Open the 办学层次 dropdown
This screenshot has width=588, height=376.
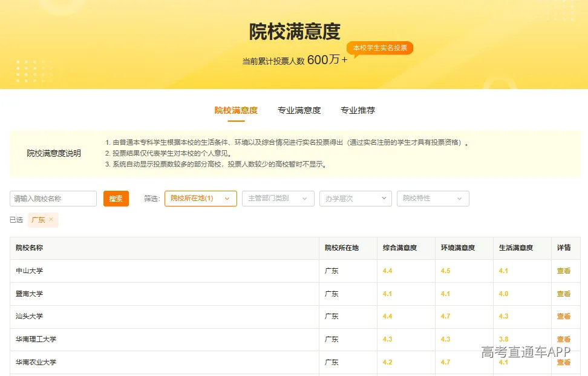[x=356, y=199]
